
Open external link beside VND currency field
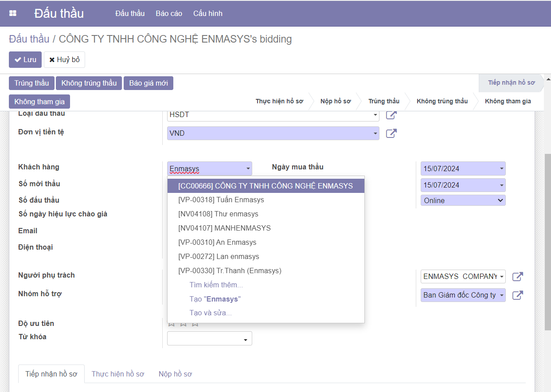click(391, 133)
